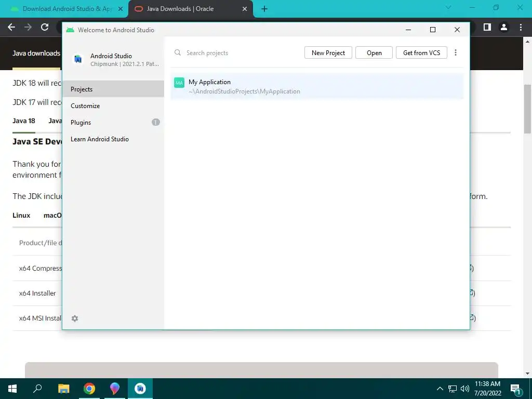
Task: Open Learn Android Studio section
Action: point(113,139)
